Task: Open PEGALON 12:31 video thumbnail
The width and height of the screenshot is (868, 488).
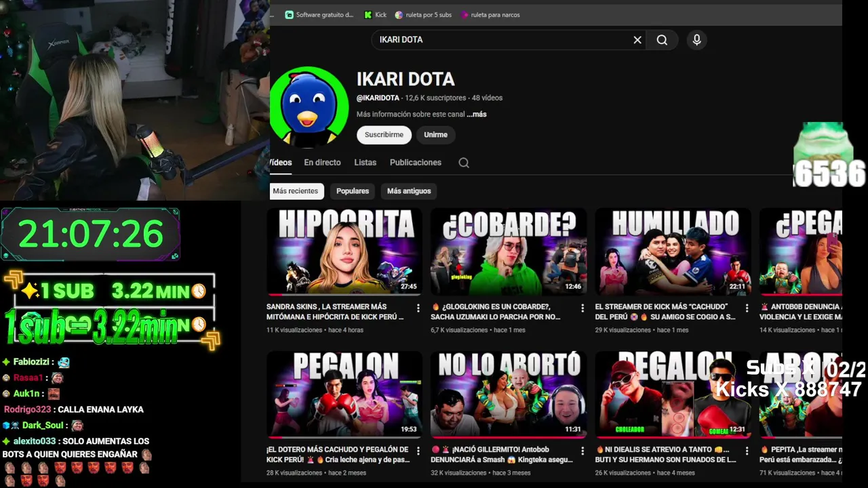Action: pos(673,394)
